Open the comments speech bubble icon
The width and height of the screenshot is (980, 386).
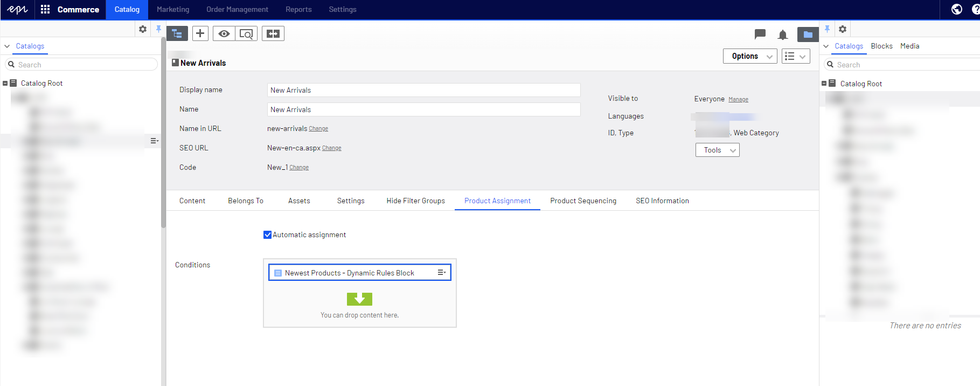click(x=760, y=35)
